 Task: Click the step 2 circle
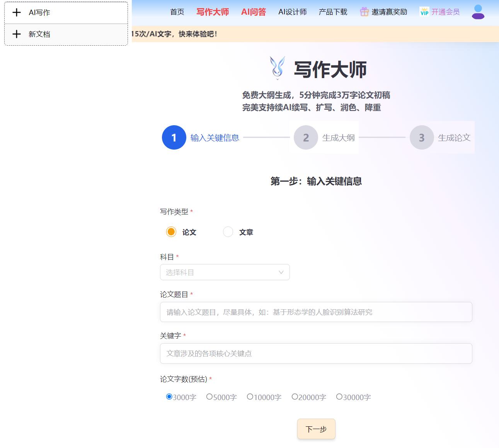point(306,138)
